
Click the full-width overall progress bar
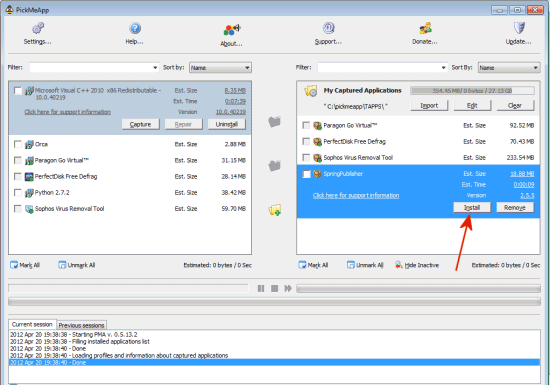pyautogui.click(x=274, y=302)
